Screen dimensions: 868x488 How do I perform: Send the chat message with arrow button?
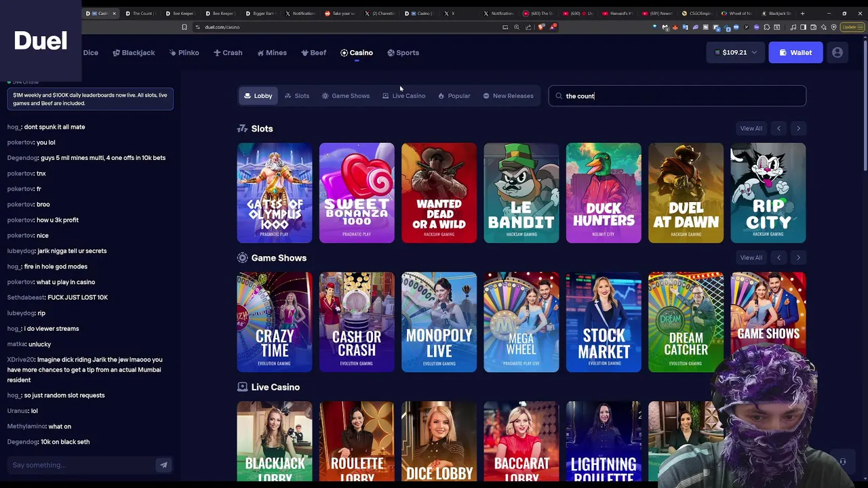click(163, 465)
